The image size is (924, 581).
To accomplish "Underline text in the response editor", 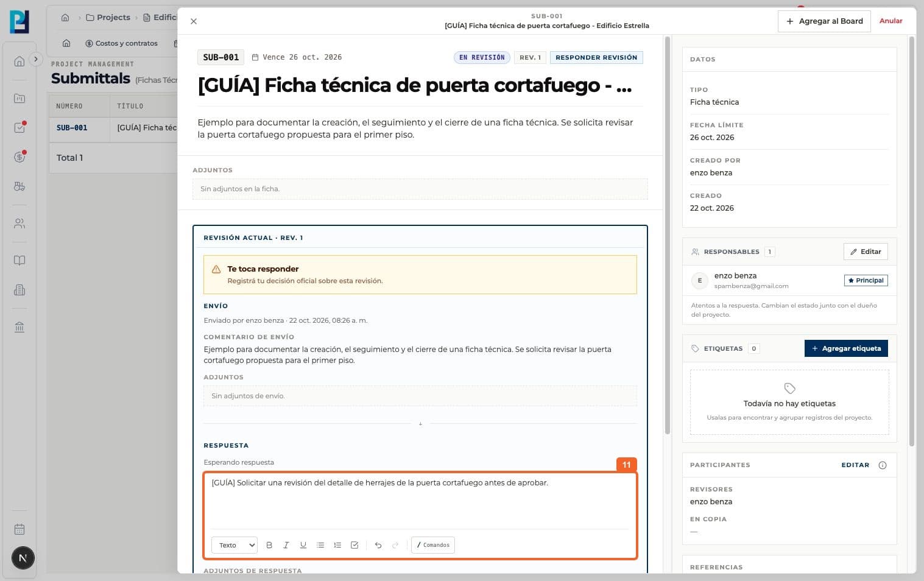I will tap(303, 545).
